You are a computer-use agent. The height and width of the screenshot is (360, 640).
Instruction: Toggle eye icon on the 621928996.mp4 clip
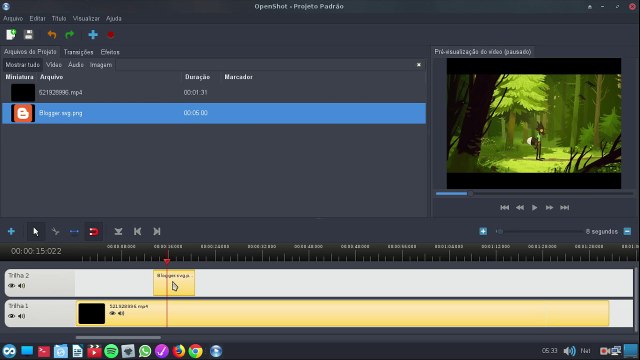112,313
